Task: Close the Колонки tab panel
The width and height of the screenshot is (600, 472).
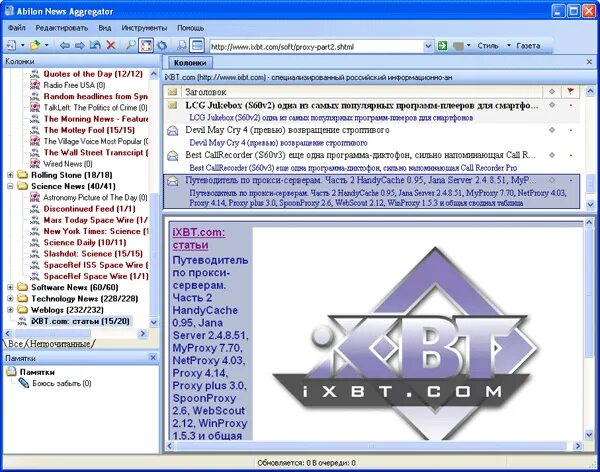Action: [x=589, y=62]
